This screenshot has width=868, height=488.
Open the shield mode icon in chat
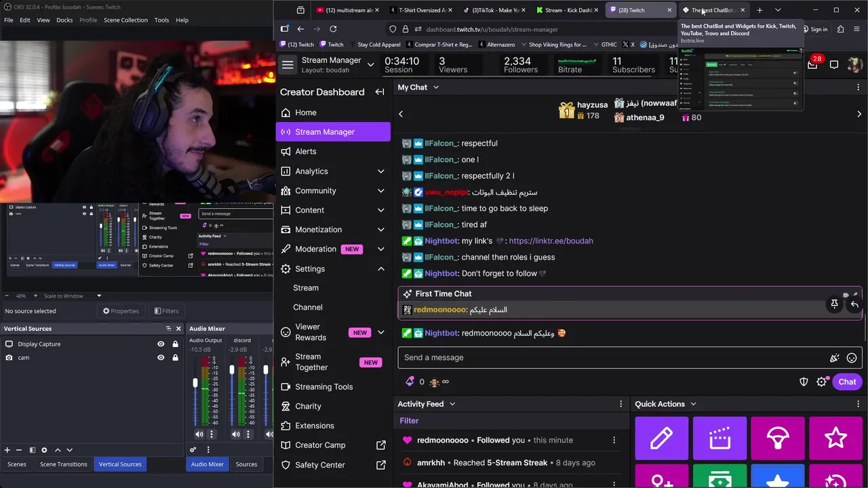tap(804, 382)
